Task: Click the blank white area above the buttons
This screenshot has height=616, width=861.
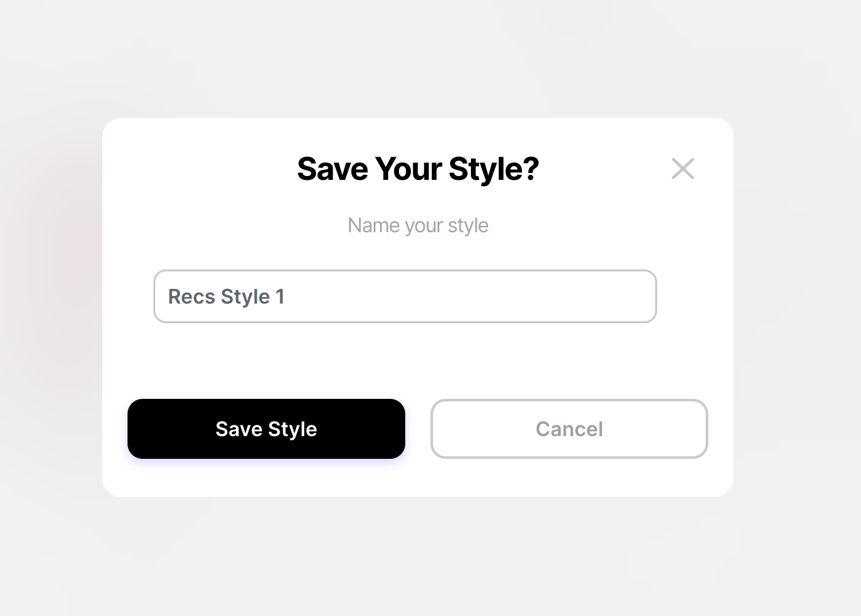Action: (418, 361)
